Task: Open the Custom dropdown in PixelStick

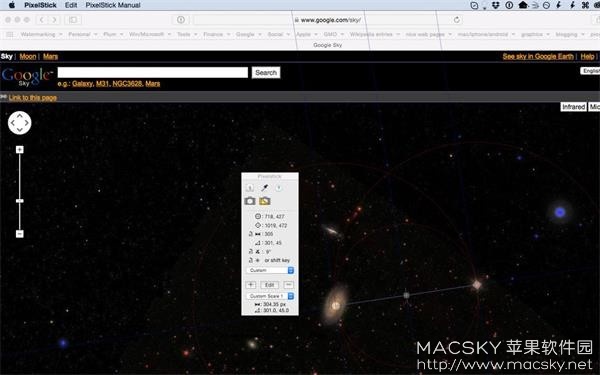Action: pos(270,270)
